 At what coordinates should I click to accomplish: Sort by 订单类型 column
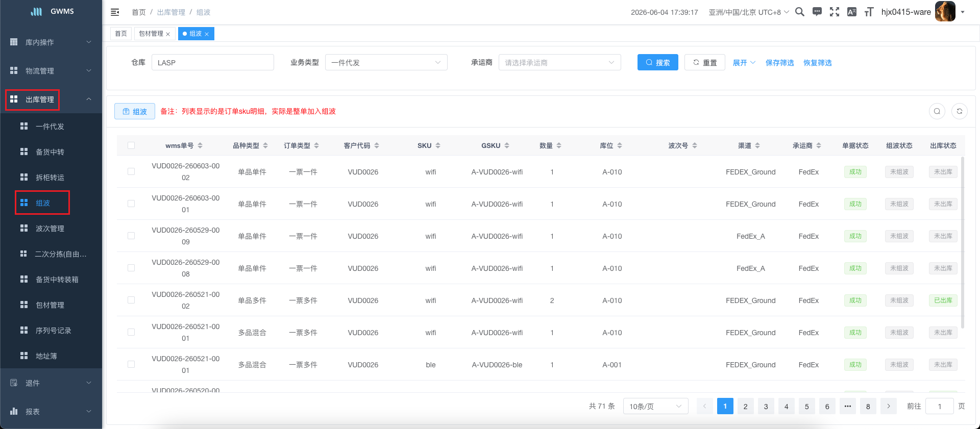coord(316,145)
